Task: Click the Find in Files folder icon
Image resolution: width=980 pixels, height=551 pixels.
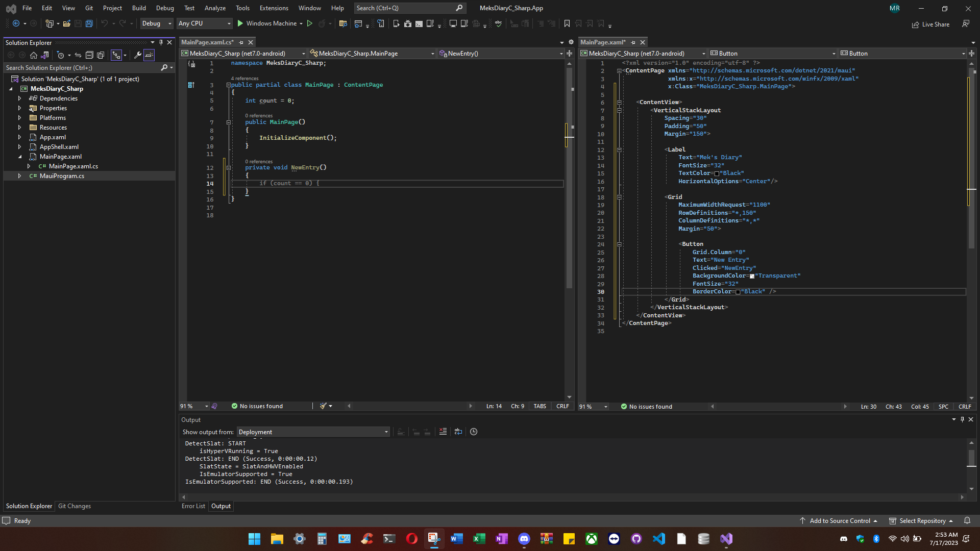Action: [x=343, y=23]
